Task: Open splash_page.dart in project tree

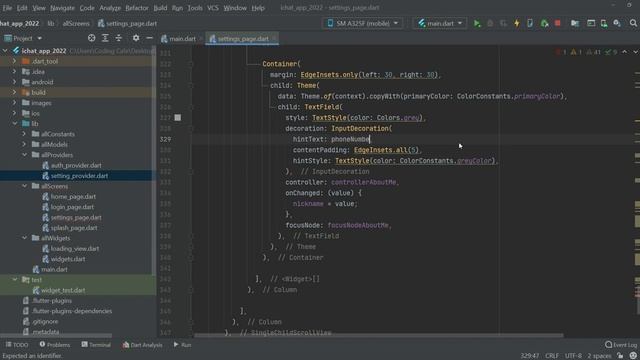Action: pyautogui.click(x=74, y=228)
